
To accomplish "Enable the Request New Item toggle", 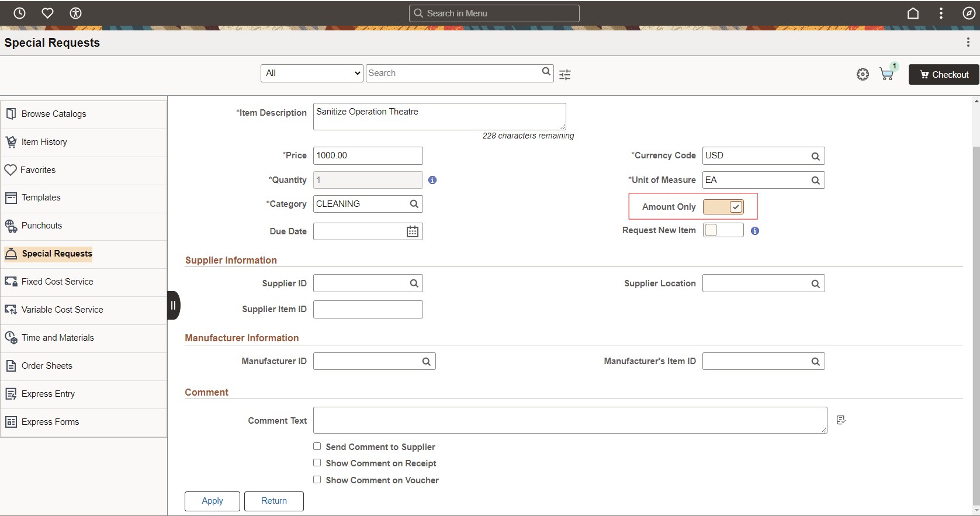I will (723, 230).
